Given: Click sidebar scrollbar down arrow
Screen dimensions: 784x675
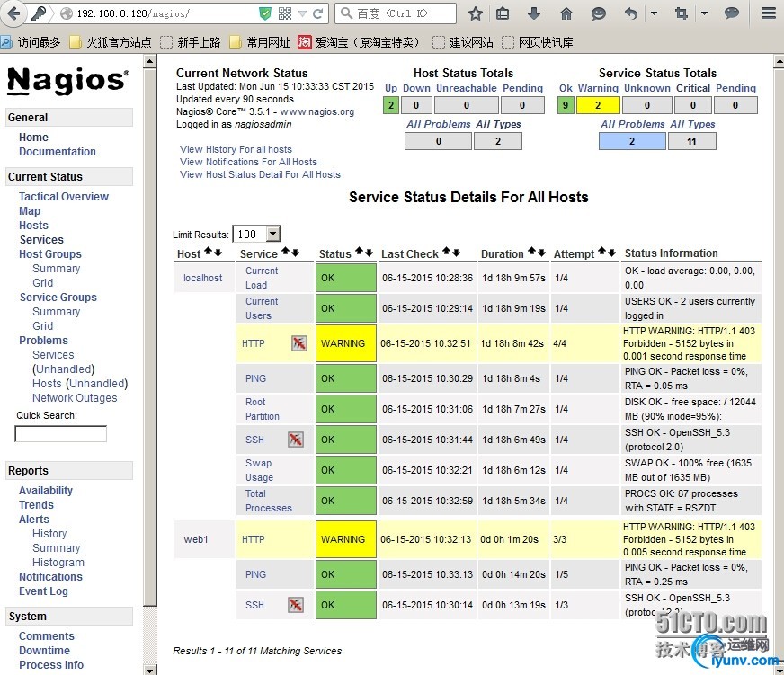Looking at the screenshot, I should [x=149, y=670].
